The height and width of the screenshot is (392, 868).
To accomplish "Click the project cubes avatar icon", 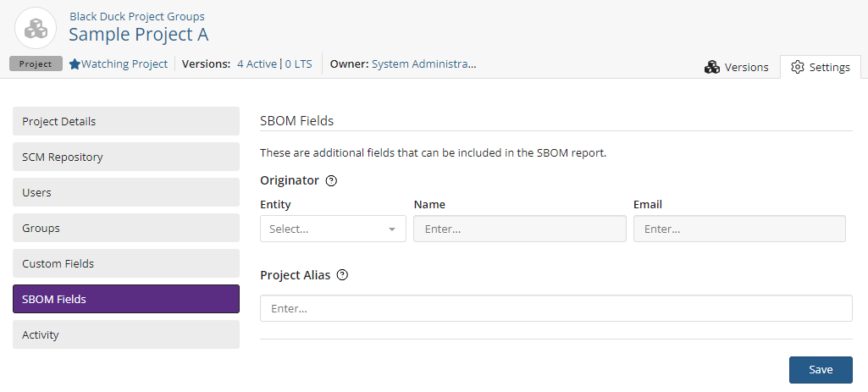I will coord(36,28).
